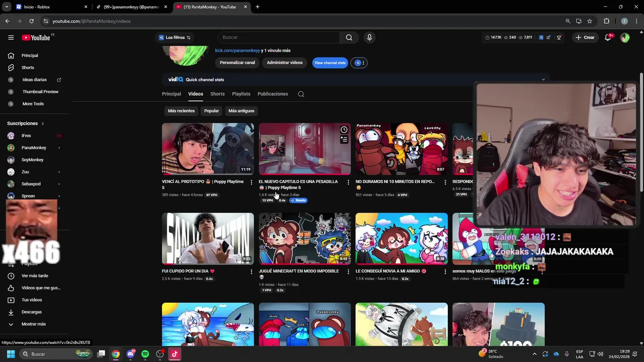The width and height of the screenshot is (644, 362).
Task: Open Discord from the taskbar
Action: tap(131, 354)
